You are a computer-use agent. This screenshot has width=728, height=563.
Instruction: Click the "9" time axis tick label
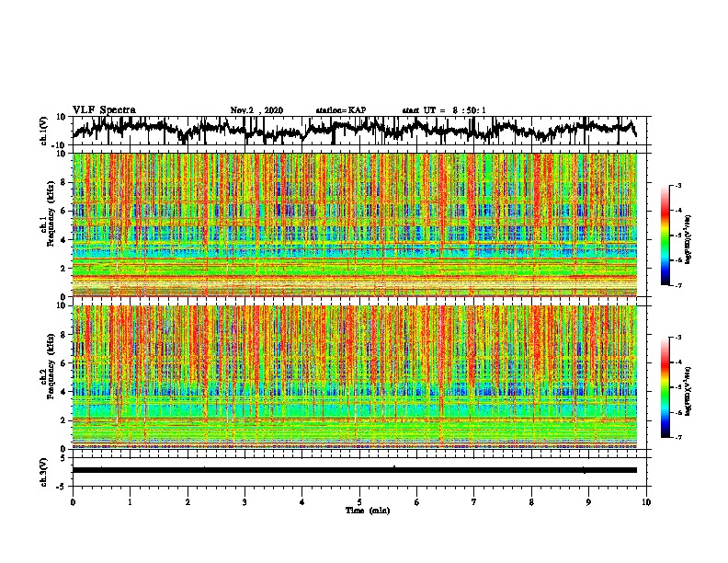(588, 502)
